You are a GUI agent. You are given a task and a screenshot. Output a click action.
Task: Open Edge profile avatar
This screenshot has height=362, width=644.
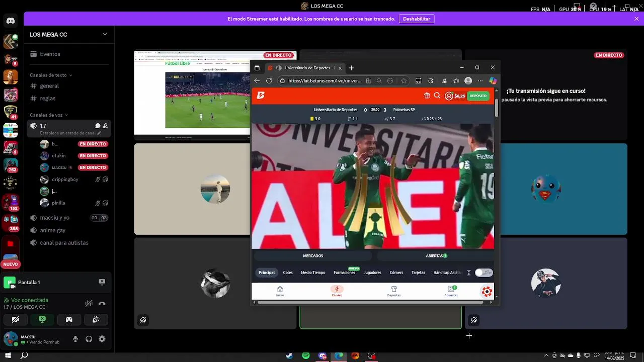(468, 80)
